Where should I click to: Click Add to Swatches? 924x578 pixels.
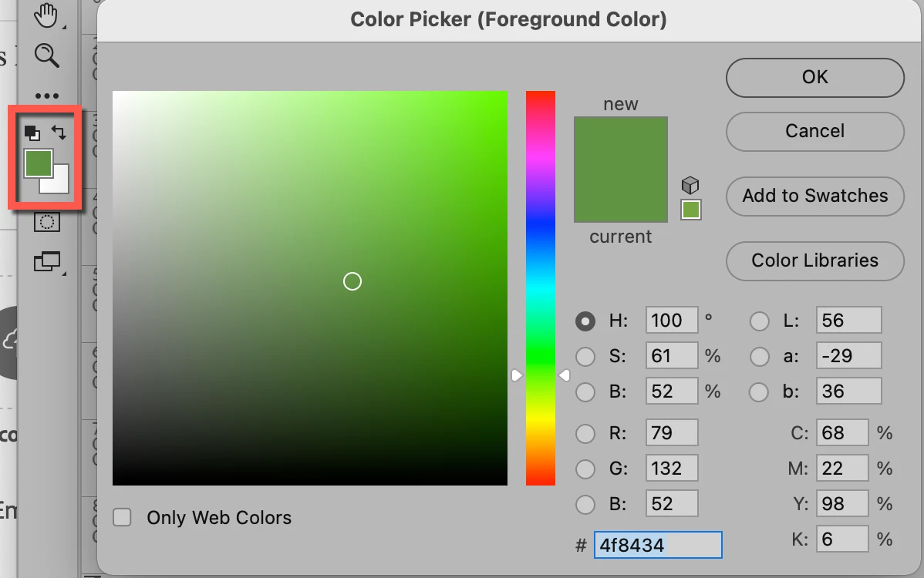815,196
